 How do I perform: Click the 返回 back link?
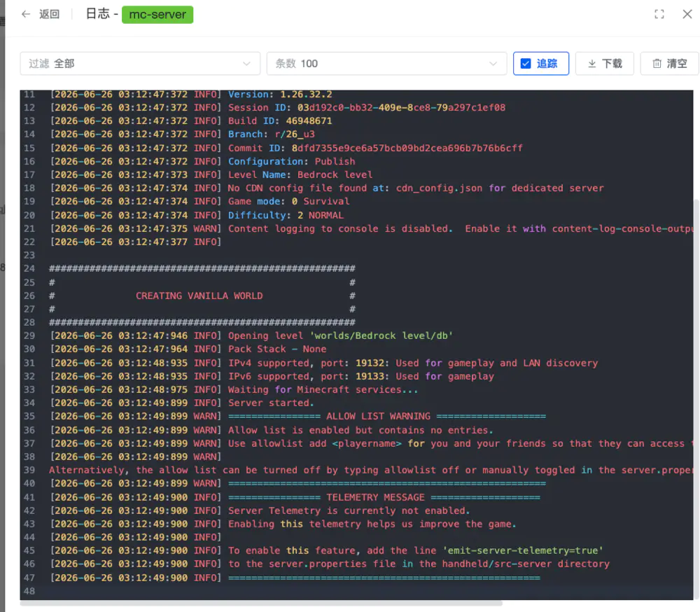click(x=49, y=14)
